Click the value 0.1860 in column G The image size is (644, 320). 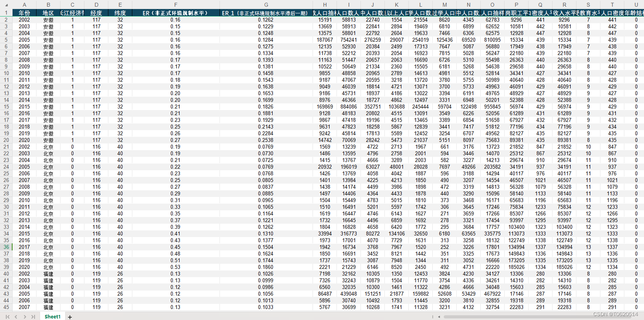point(266,267)
